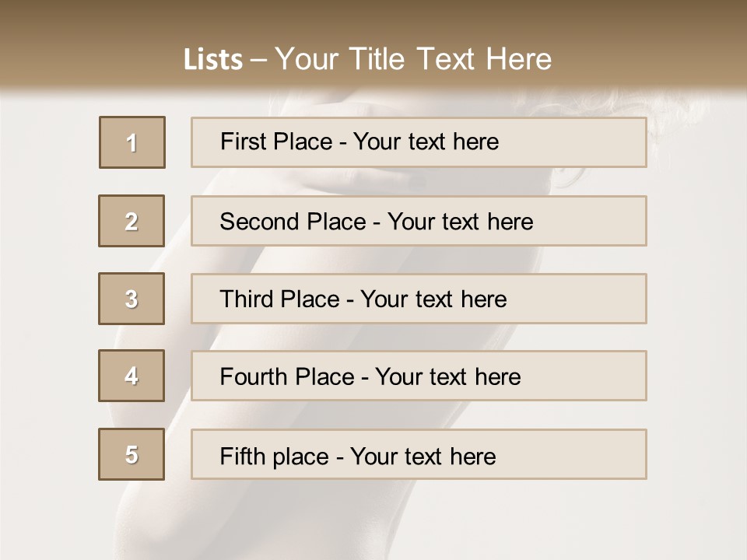Screen dimensions: 747x560
Task: Click the Fourth Place text box
Action: click(419, 376)
